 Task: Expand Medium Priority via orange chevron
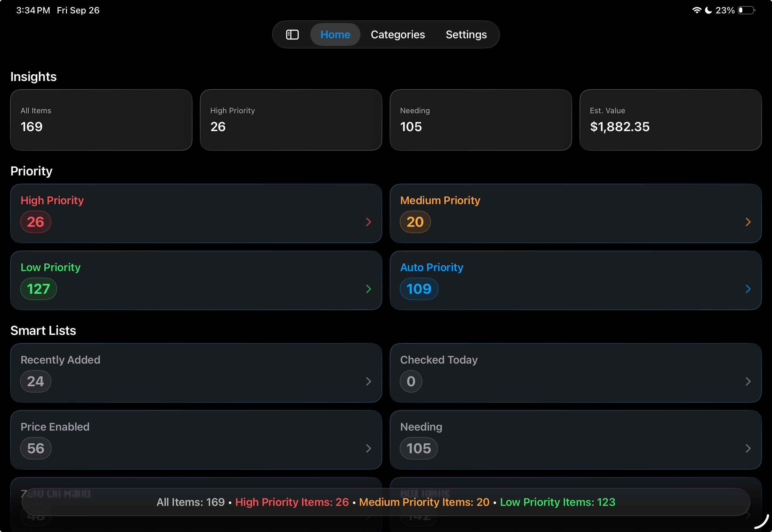748,222
